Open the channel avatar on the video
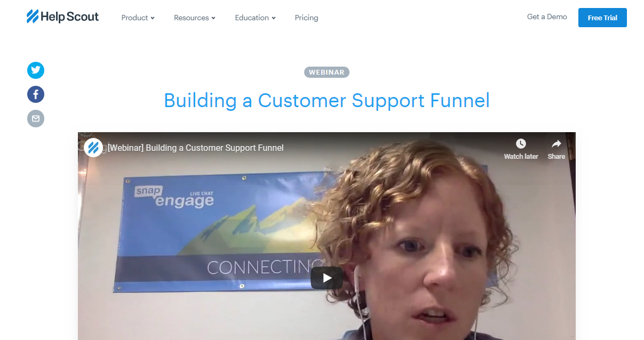Image resolution: width=644 pixels, height=340 pixels. pos(93,148)
